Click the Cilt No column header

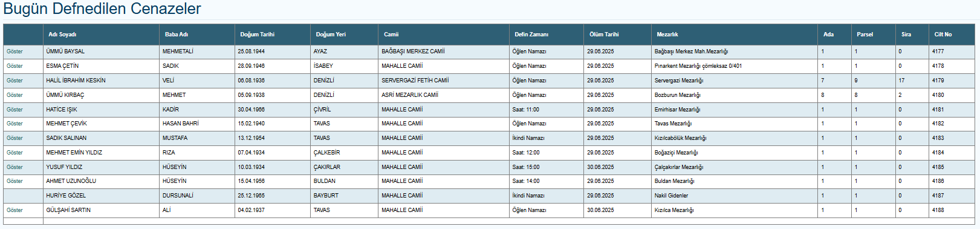tap(943, 35)
